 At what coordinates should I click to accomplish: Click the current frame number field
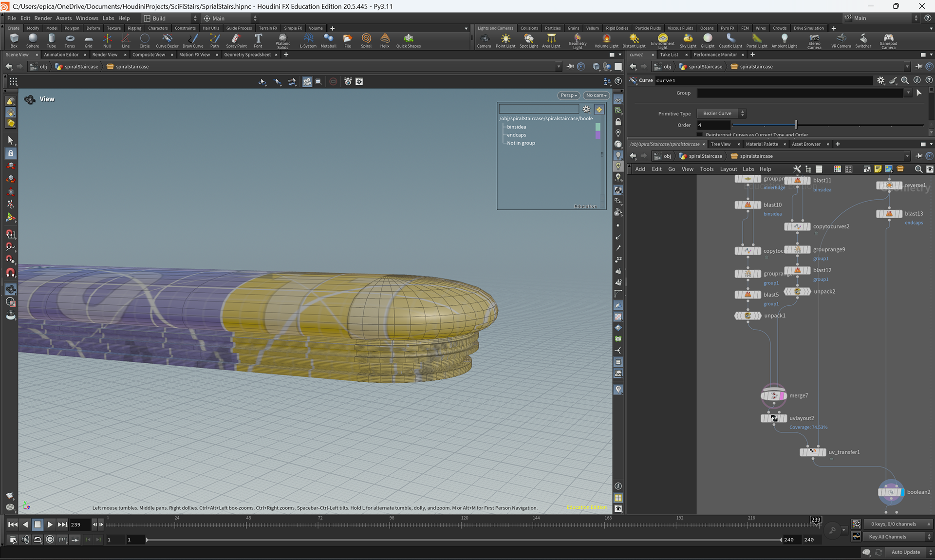click(x=80, y=524)
